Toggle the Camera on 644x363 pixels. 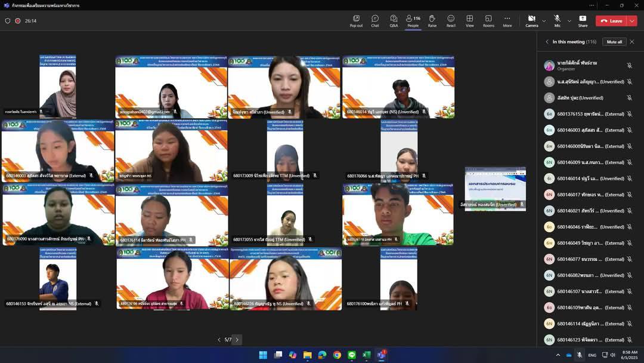pyautogui.click(x=531, y=21)
